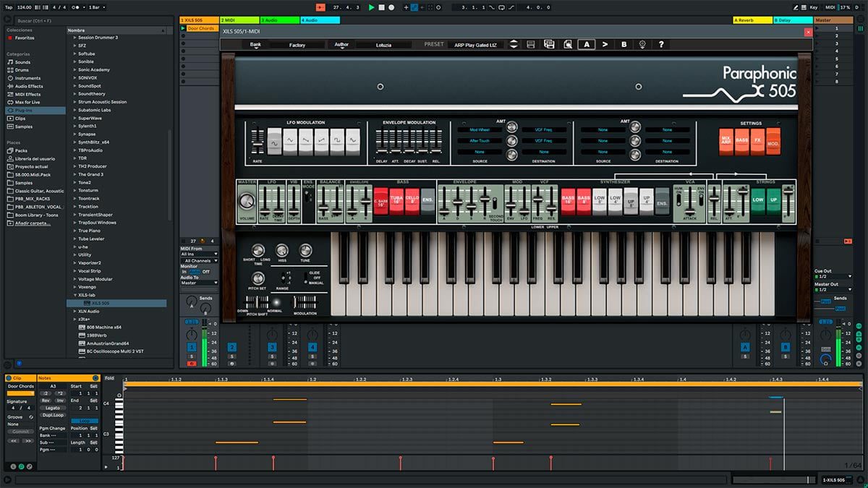
Task: Expand the Synapse folder
Action: tap(75, 134)
